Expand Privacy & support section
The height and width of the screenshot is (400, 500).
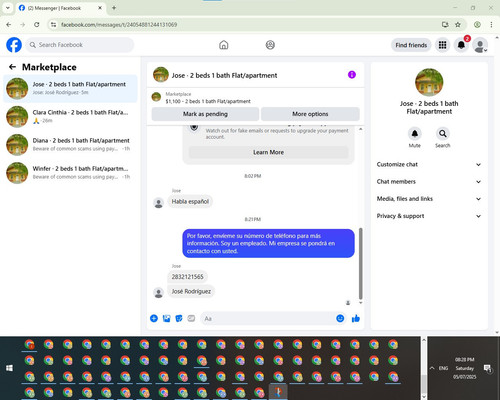429,216
